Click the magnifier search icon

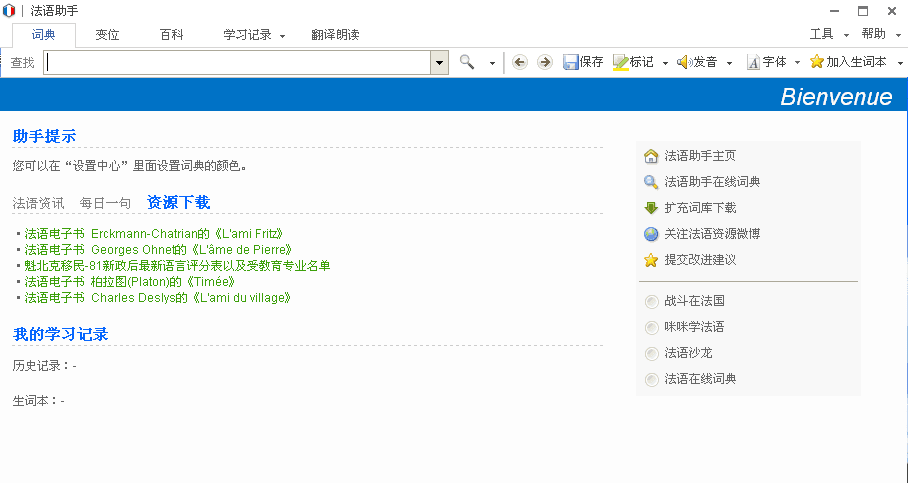tap(467, 62)
